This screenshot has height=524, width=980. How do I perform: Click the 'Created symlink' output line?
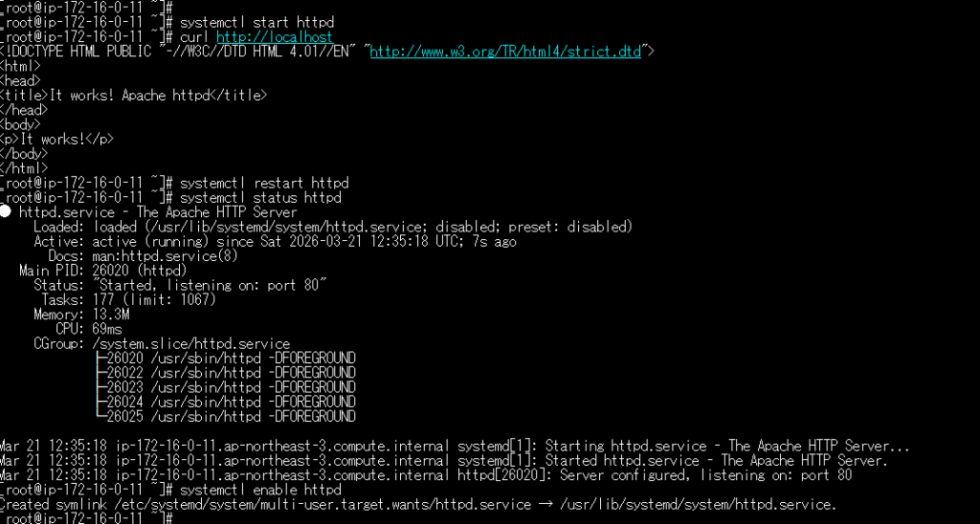pos(417,504)
